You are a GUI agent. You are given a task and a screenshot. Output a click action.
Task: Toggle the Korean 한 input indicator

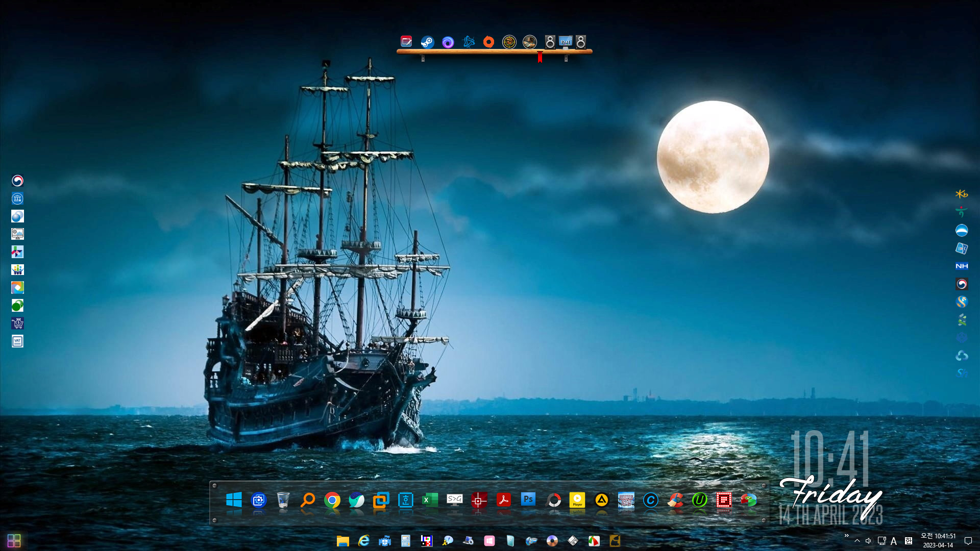pyautogui.click(x=909, y=541)
